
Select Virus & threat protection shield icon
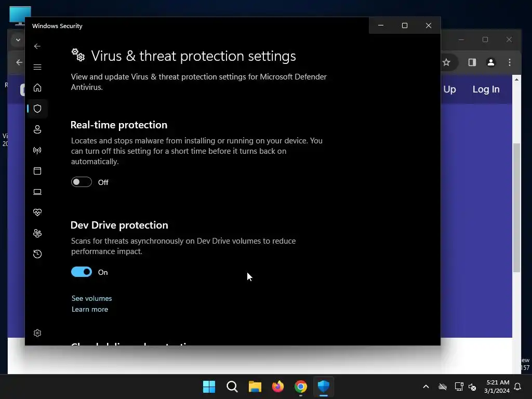(x=37, y=109)
